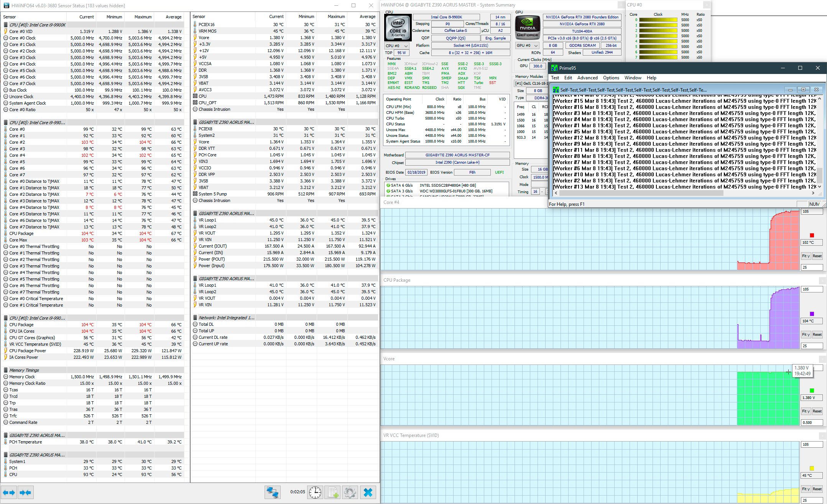The image size is (827, 504).
Task: Open the Advanced menu in Prime95
Action: coord(587,78)
